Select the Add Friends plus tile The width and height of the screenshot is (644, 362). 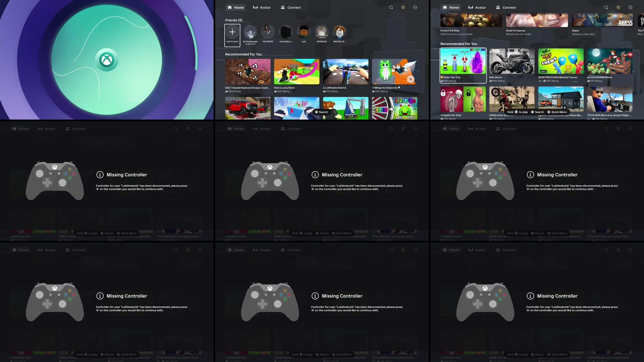pyautogui.click(x=232, y=35)
